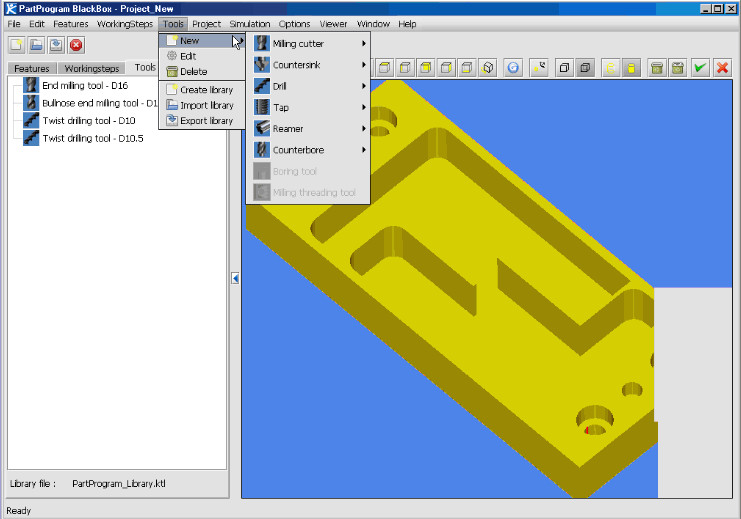
Task: Switch to the Workingsteps tab
Action: click(x=92, y=69)
